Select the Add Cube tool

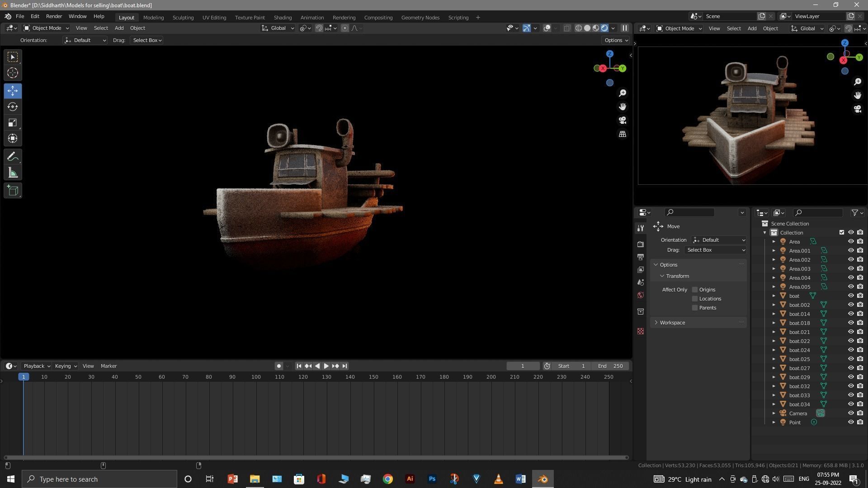tap(13, 191)
